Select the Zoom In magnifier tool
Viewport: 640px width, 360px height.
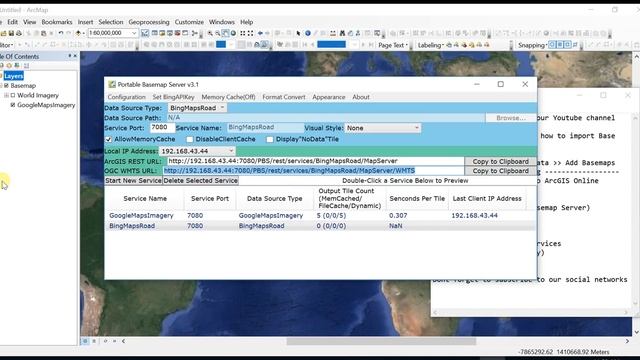point(210,33)
